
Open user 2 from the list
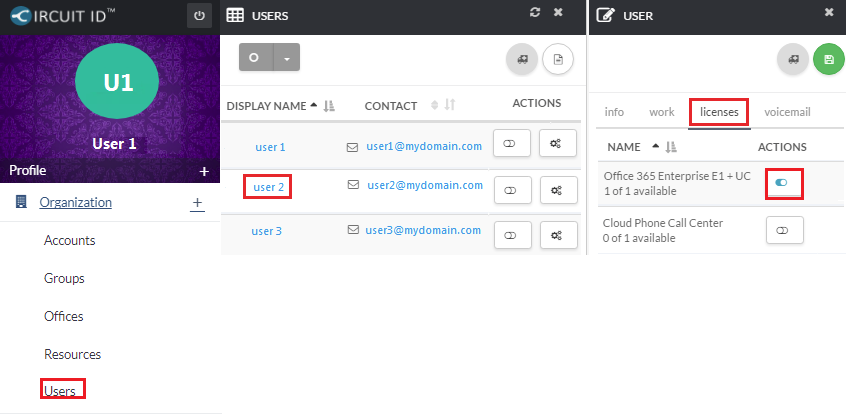[268, 187]
